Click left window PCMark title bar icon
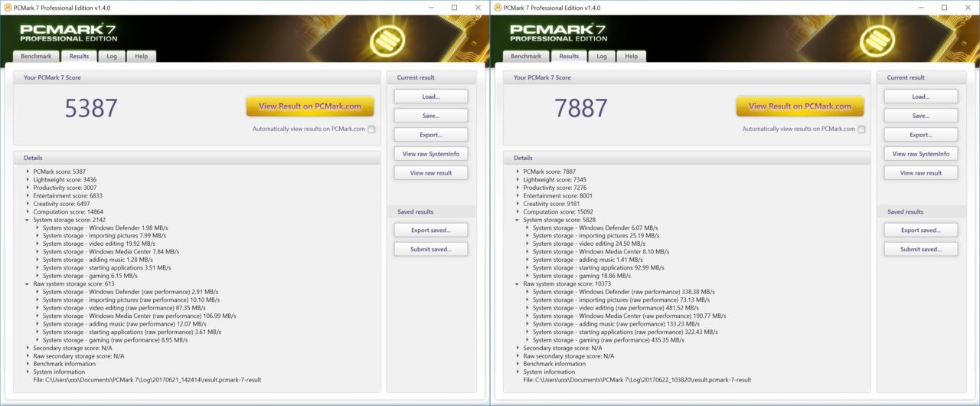This screenshot has height=406, width=980. pyautogui.click(x=8, y=8)
